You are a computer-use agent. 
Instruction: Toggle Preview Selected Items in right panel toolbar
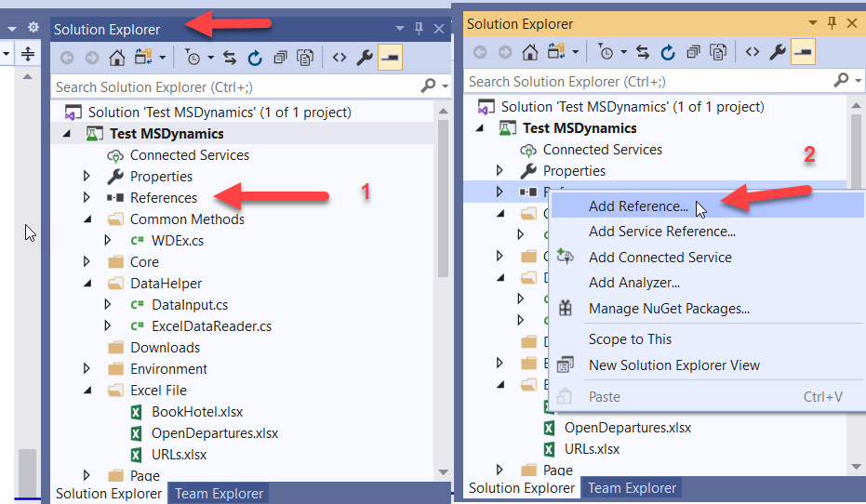[x=804, y=52]
